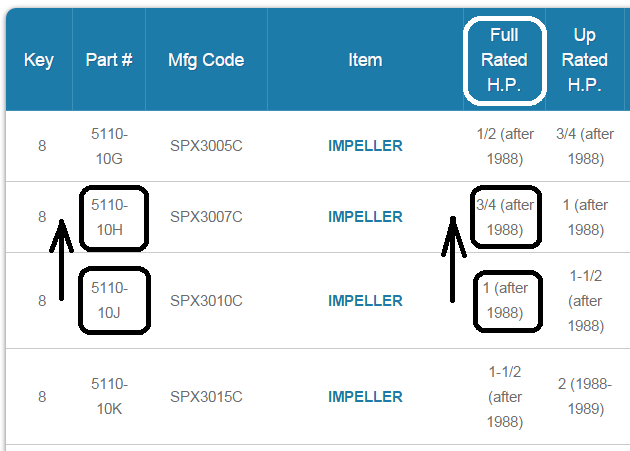
Task: Open the IMPELLER link for SPX3015C
Action: 365,397
